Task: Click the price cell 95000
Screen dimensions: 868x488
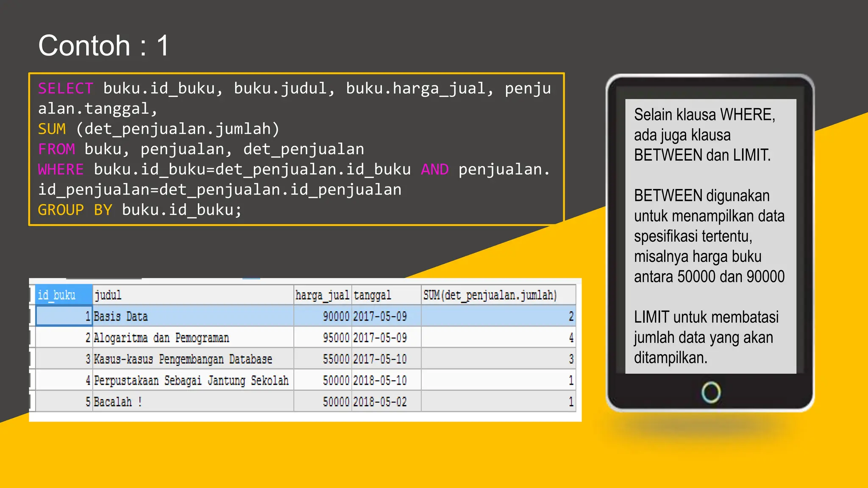Action: (x=323, y=338)
